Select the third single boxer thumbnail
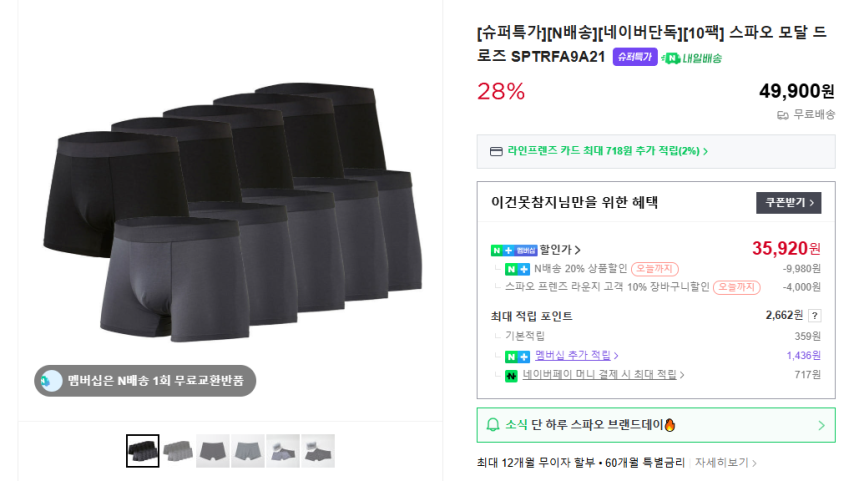Image resolution: width=849 pixels, height=481 pixels. [x=213, y=451]
